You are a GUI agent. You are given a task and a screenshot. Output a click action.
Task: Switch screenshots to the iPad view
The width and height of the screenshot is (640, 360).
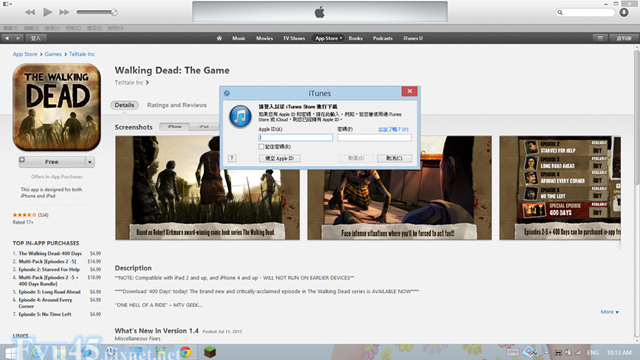coord(204,127)
